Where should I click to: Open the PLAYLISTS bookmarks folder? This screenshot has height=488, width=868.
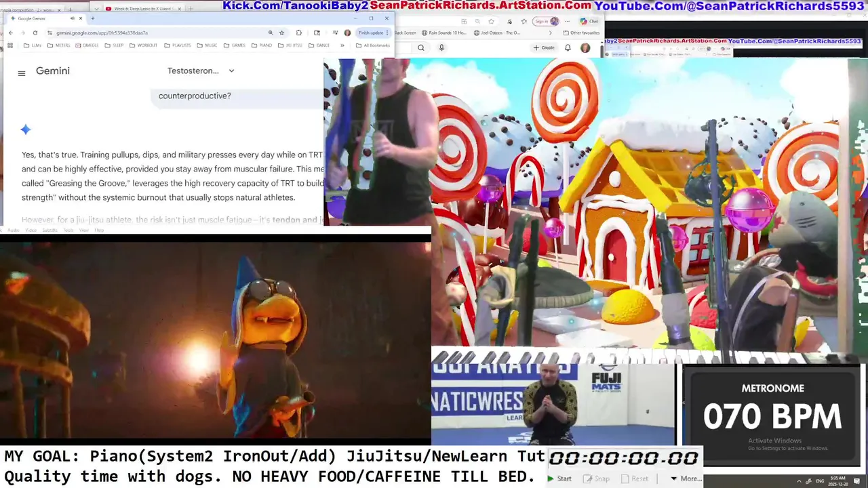(178, 45)
